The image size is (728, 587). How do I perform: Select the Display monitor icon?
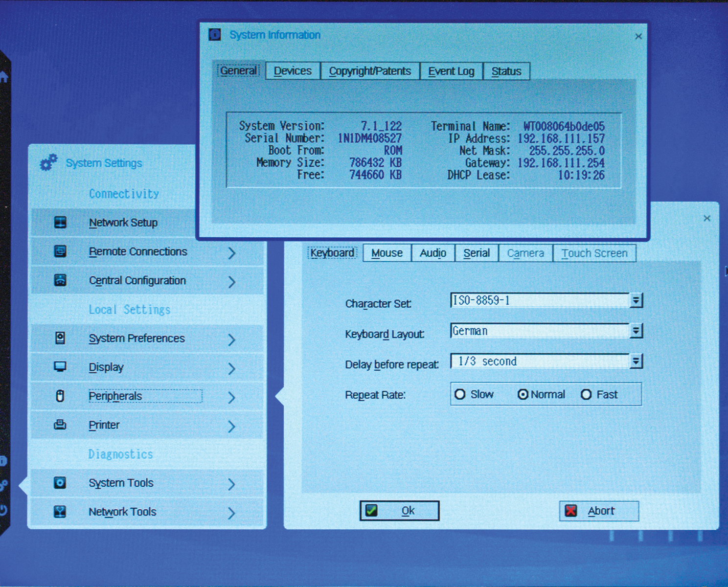point(60,367)
